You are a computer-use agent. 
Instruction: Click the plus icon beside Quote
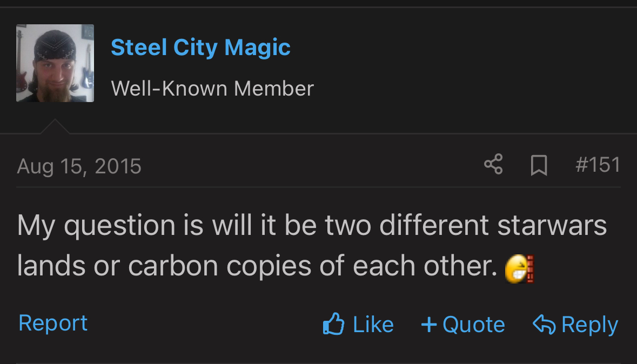(x=428, y=324)
